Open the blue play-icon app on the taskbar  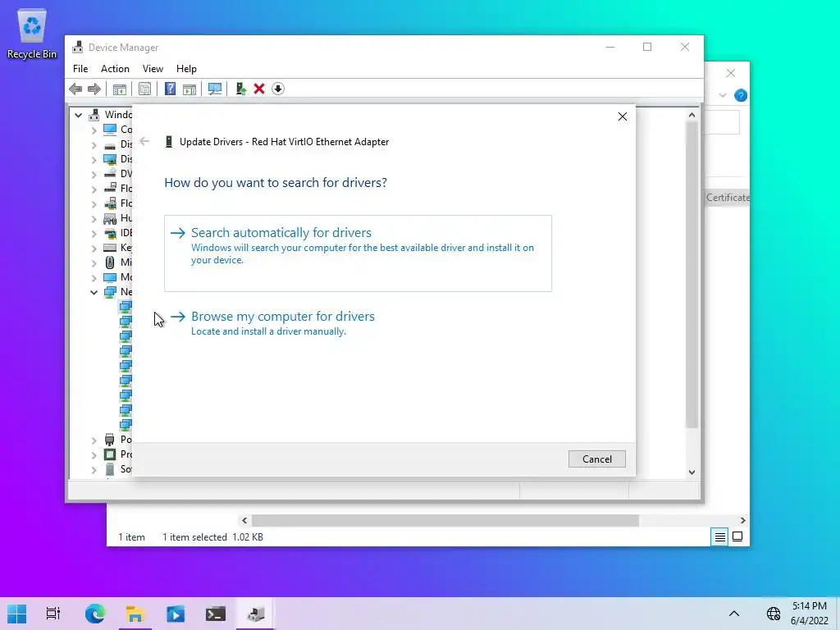(176, 614)
